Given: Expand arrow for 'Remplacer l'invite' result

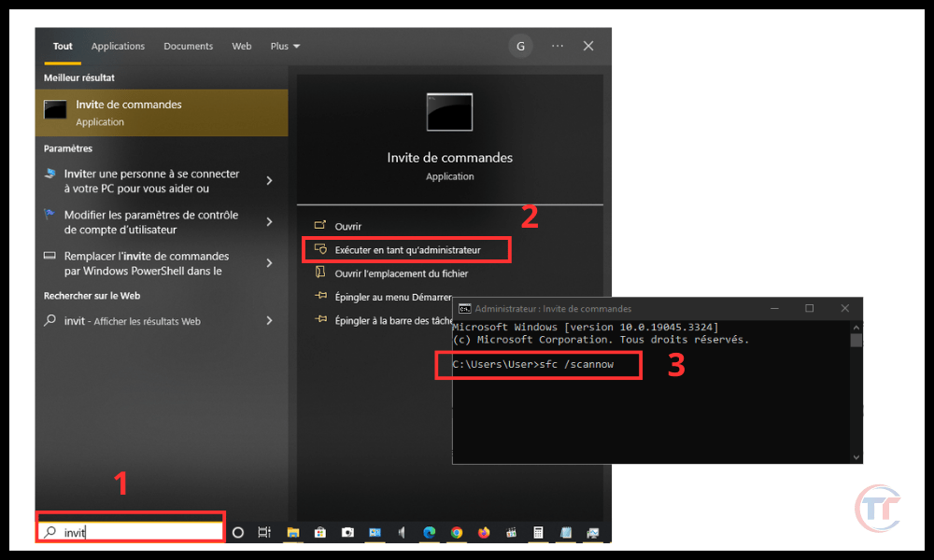Looking at the screenshot, I should (270, 263).
